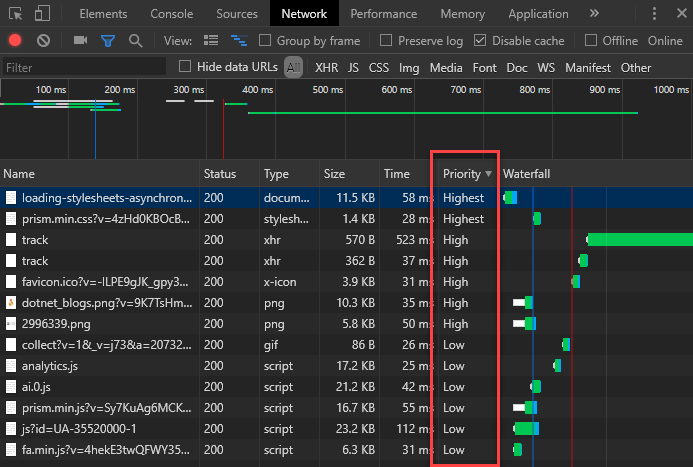693x467 pixels.
Task: Enable the Group by frame checkbox
Action: (x=266, y=41)
